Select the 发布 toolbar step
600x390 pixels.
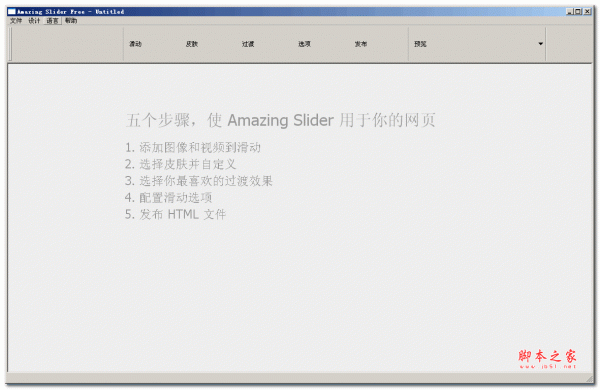pos(361,44)
